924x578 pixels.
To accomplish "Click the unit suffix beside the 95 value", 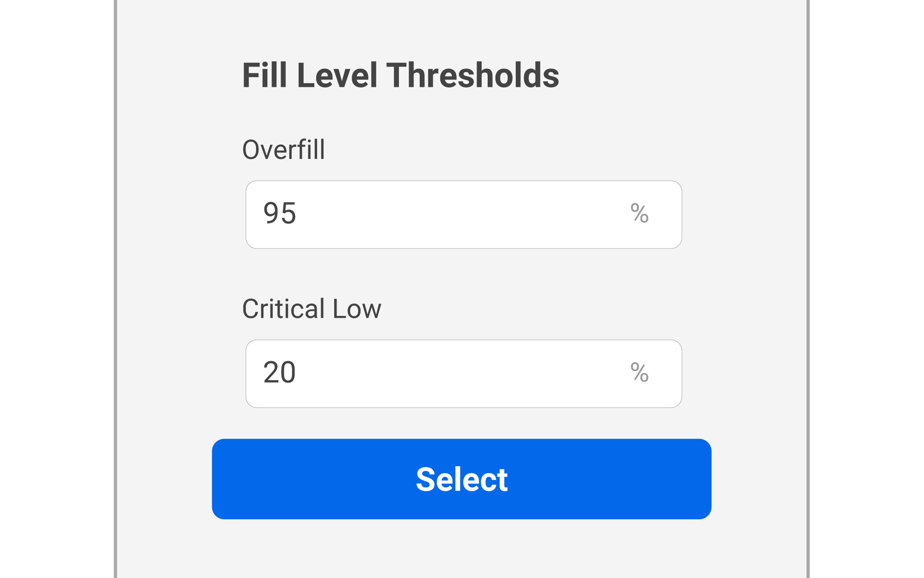I will tap(639, 213).
